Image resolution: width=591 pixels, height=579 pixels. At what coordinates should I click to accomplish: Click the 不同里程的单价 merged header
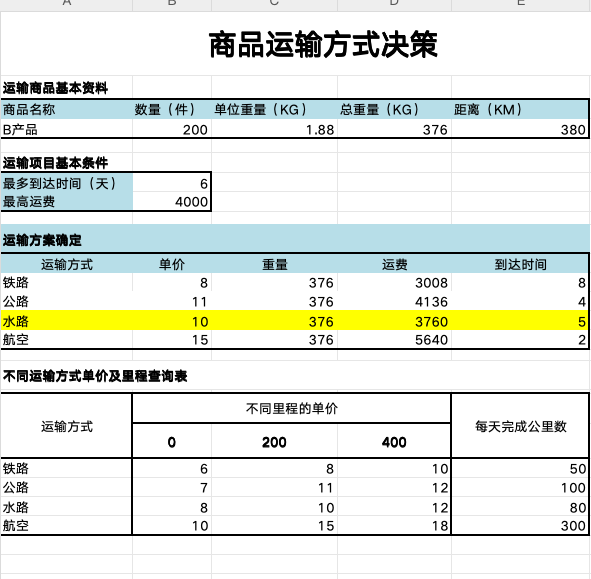click(292, 408)
